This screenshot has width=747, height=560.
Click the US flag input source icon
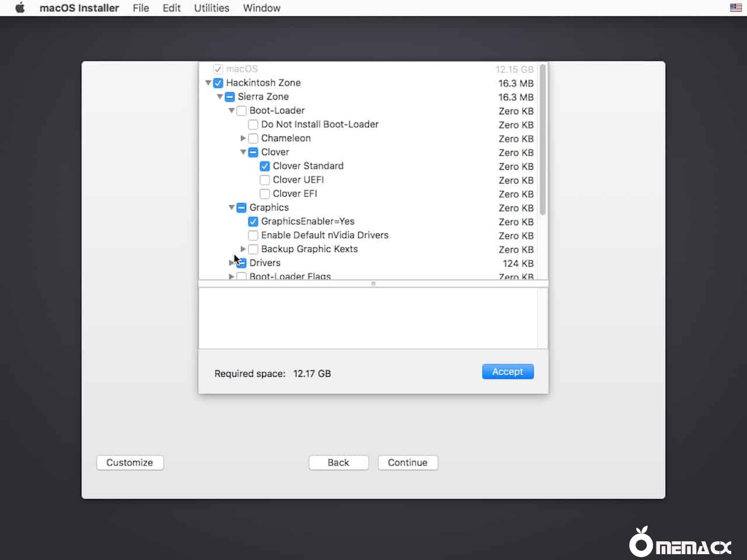tap(736, 8)
